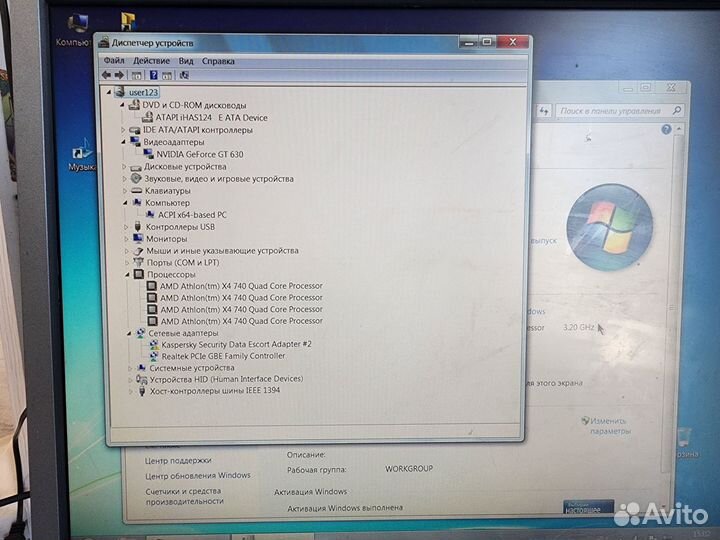Click the Клавиатуры category keyboard icon
The height and width of the screenshot is (540, 720).
[137, 190]
